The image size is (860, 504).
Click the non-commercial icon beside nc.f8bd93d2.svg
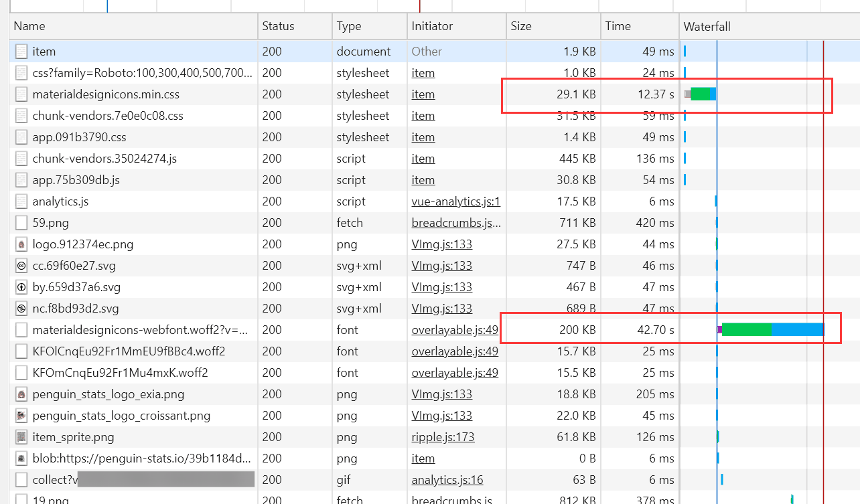tap(21, 308)
